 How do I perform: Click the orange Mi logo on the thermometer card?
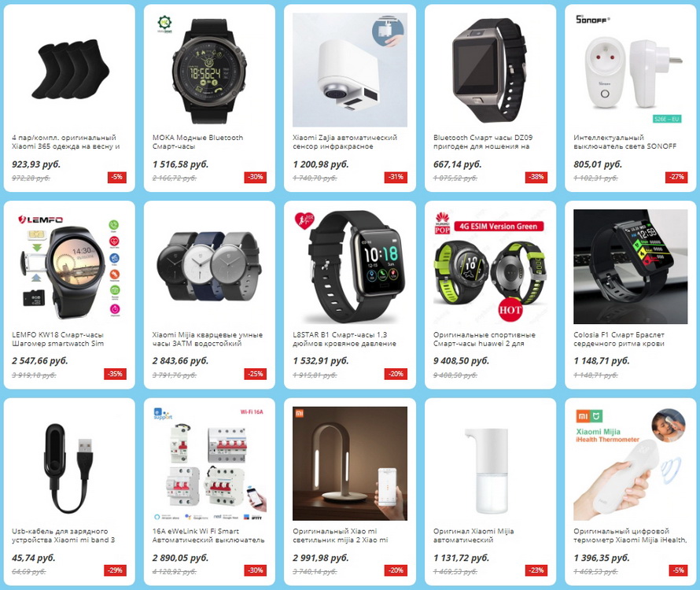pos(584,416)
